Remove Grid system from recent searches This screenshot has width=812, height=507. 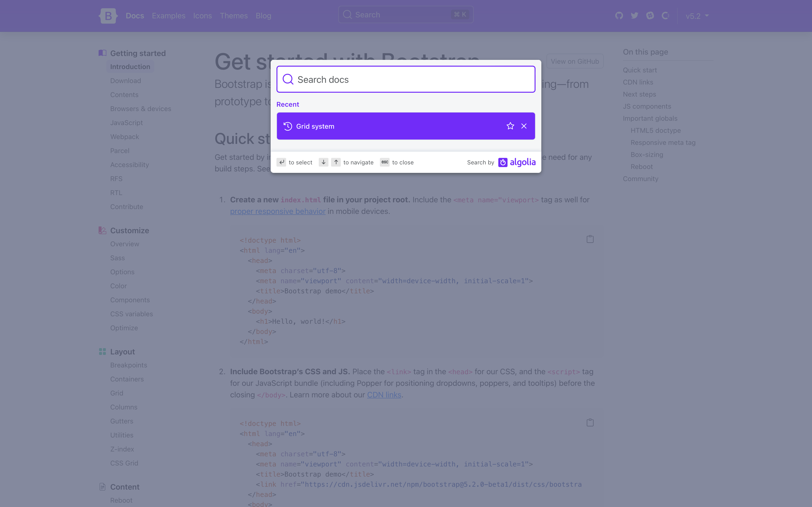point(524,126)
